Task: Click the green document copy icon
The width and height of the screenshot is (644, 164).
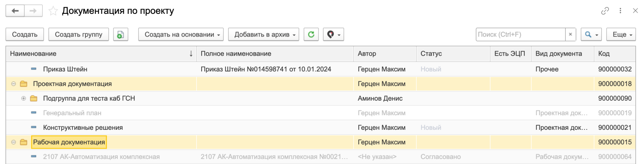Action: [120, 35]
